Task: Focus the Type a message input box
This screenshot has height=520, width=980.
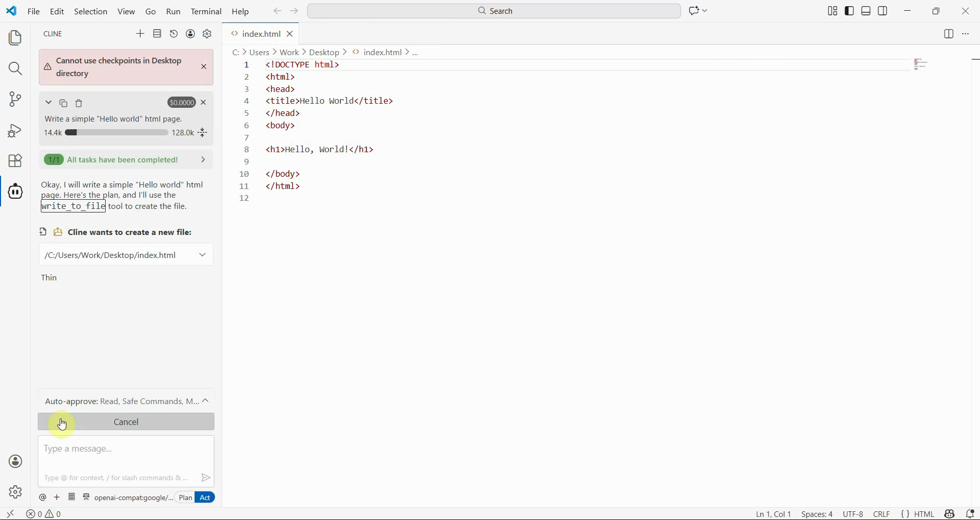Action: coord(126,456)
